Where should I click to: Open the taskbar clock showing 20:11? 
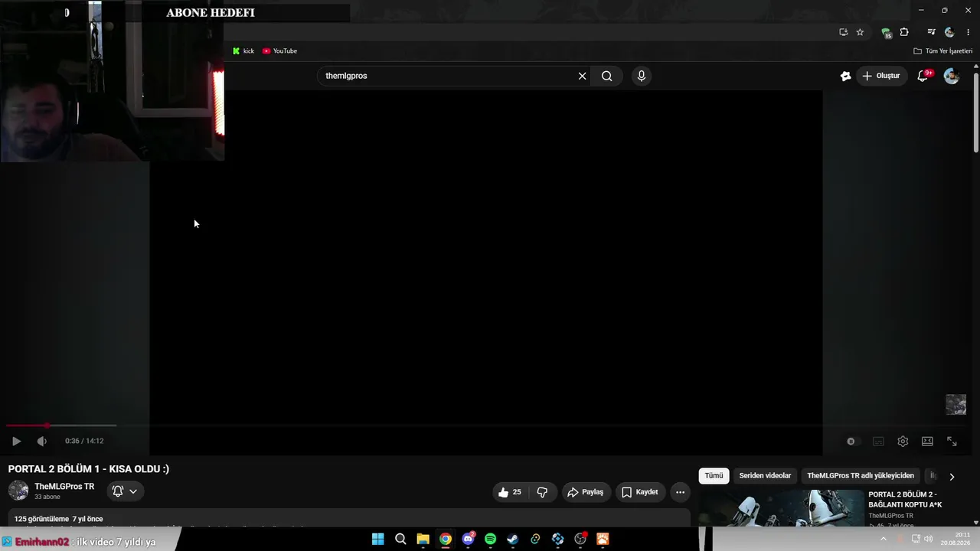(956, 539)
